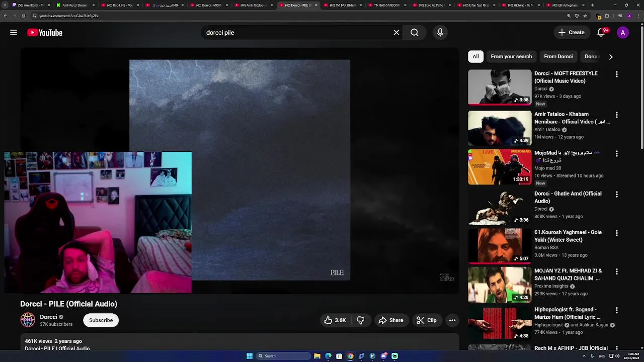Clear the search query with the X
The width and height of the screenshot is (644, 362).
[396, 33]
